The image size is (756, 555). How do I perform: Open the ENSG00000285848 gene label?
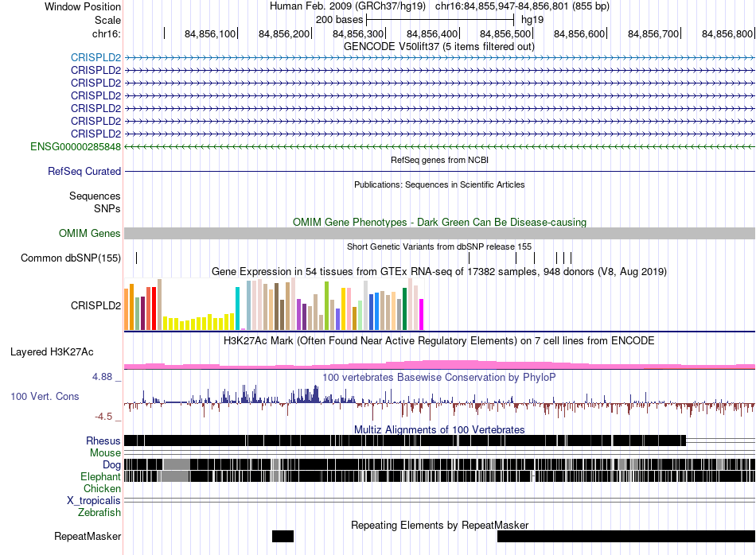click(x=76, y=146)
